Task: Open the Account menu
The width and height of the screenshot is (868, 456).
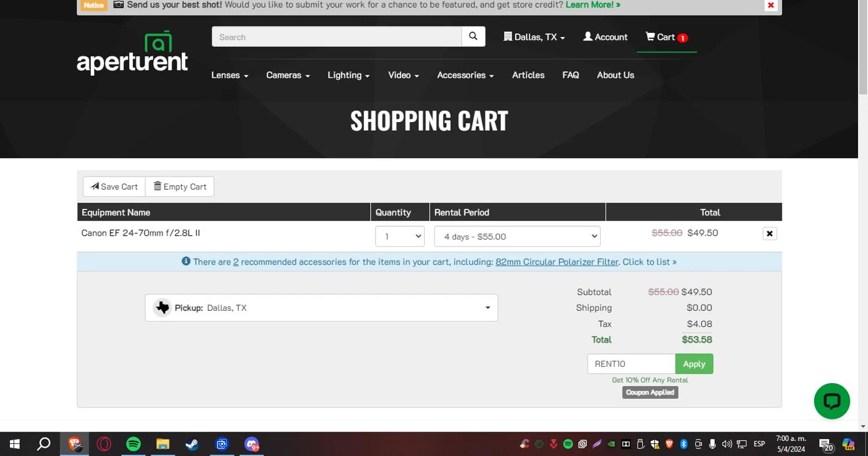Action: click(605, 37)
